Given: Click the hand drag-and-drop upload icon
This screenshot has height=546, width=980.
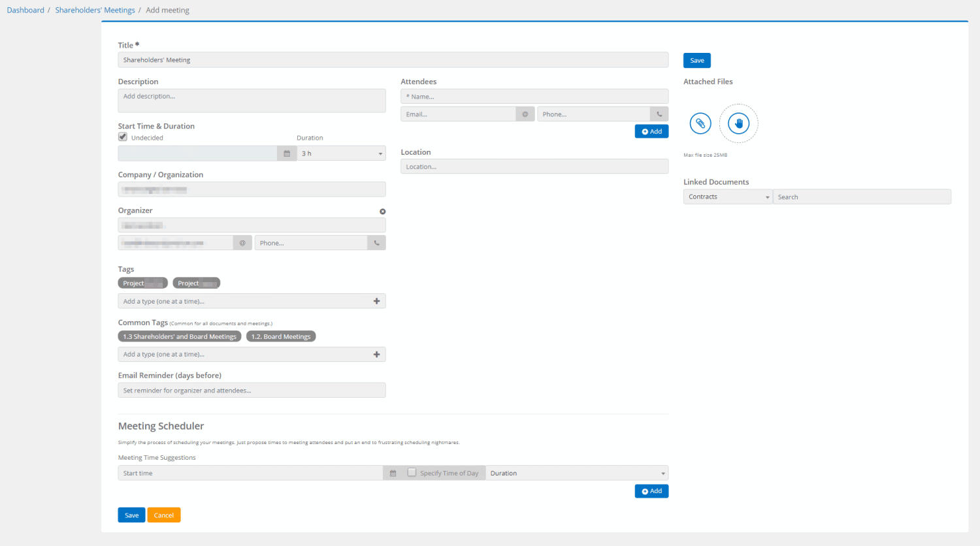Looking at the screenshot, I should point(738,123).
